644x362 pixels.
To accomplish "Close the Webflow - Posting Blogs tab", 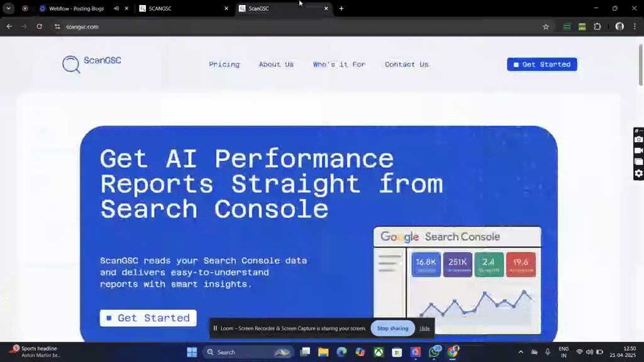I will coord(126,8).
